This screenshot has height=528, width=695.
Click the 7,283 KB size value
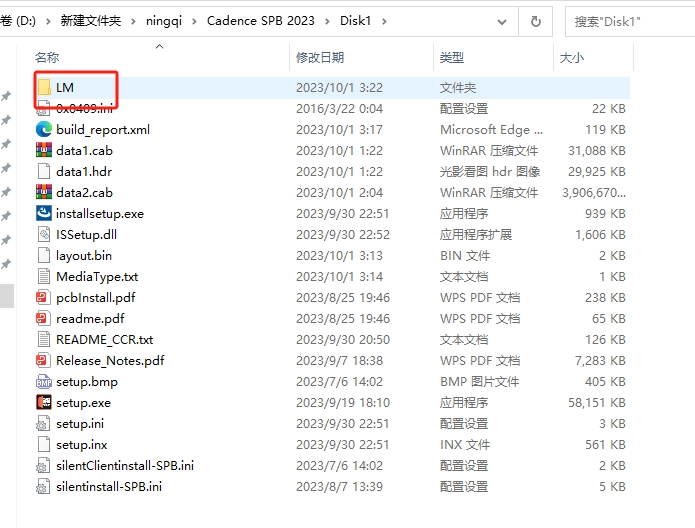point(600,360)
